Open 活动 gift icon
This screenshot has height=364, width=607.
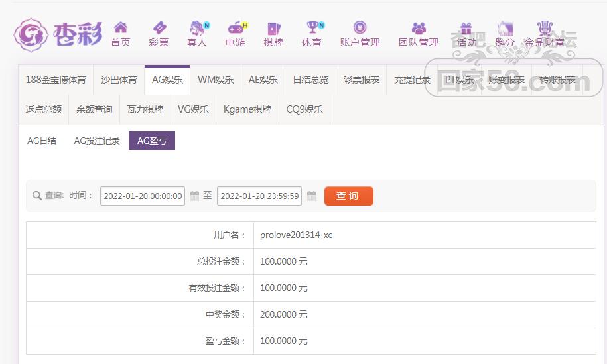pyautogui.click(x=466, y=28)
